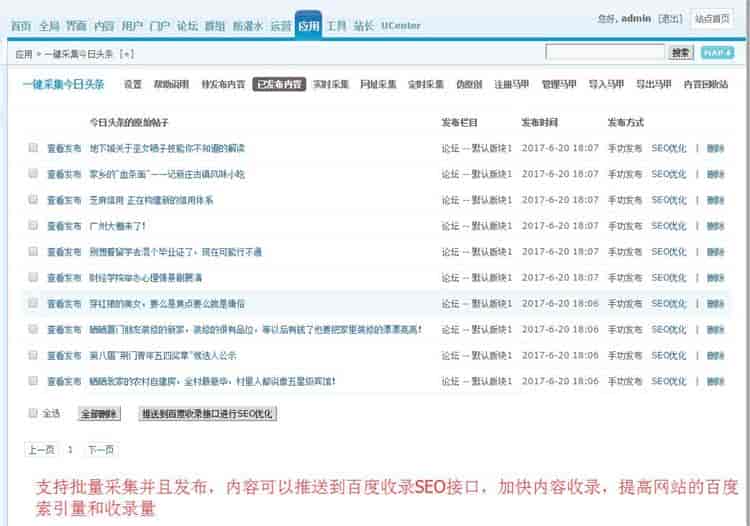
Task: Switch to the 论坛 top menu
Action: coord(187,25)
